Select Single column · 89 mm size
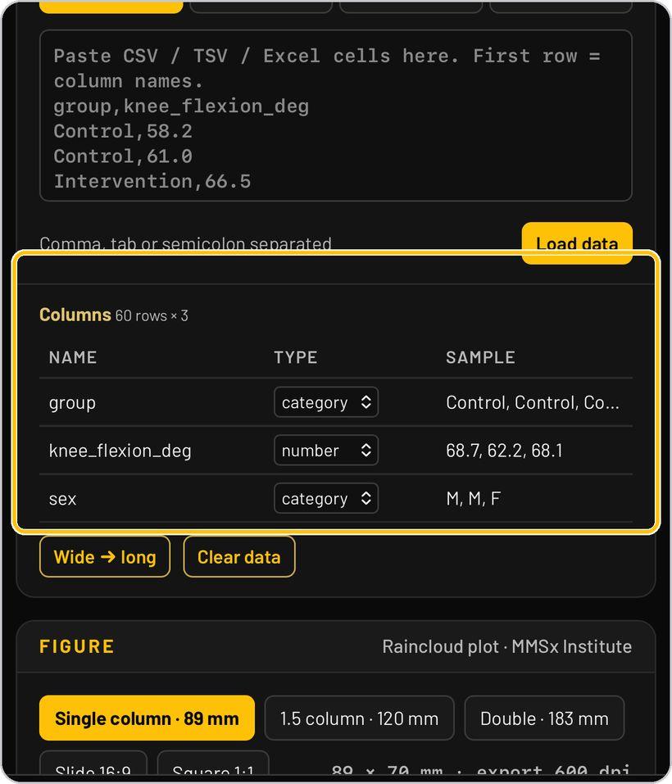The height and width of the screenshot is (784, 672). (x=147, y=718)
